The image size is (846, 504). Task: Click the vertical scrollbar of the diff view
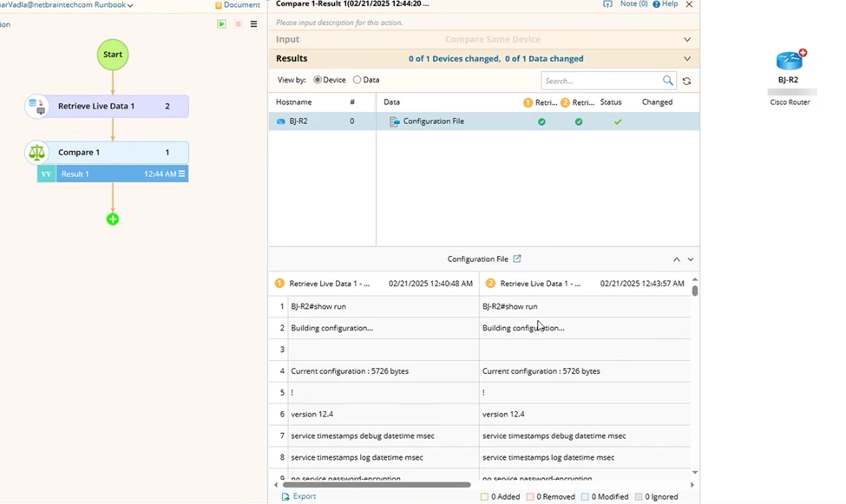click(695, 291)
